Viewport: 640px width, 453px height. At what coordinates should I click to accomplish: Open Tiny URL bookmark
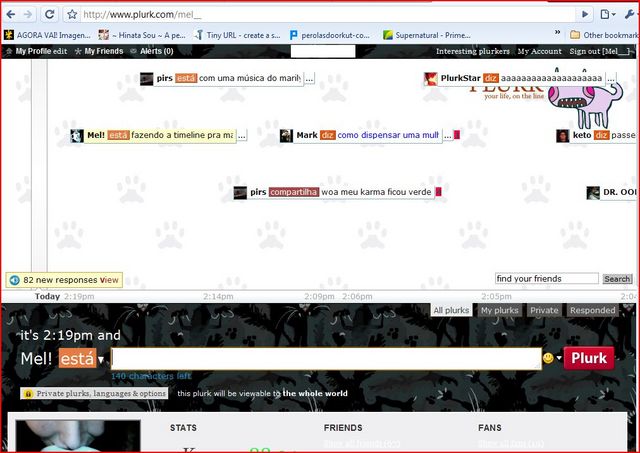[x=238, y=35]
